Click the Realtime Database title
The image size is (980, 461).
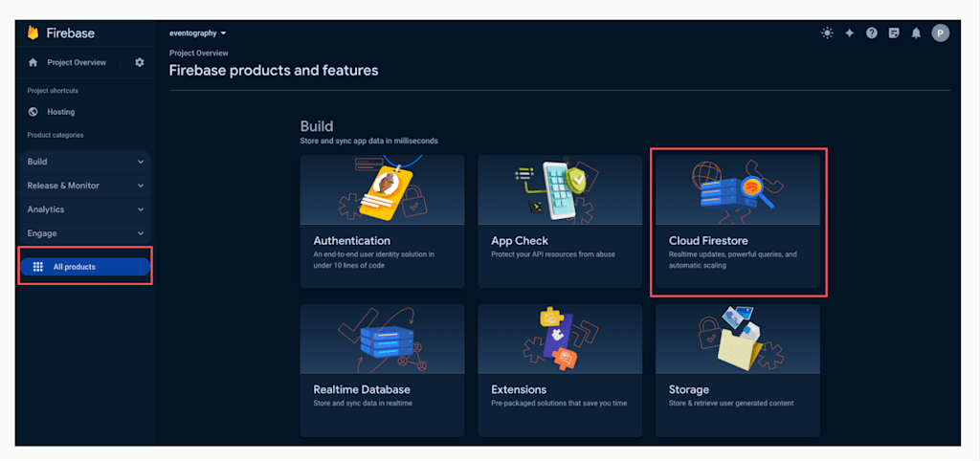point(362,389)
